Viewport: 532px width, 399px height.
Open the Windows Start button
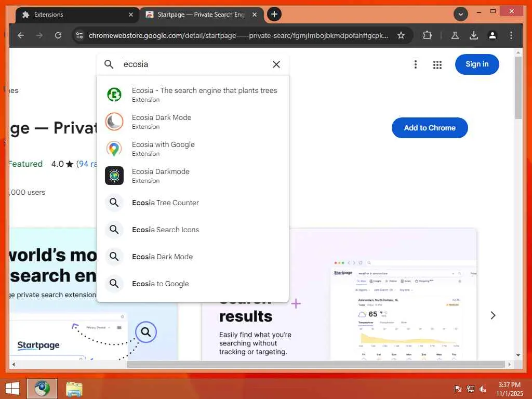tap(12, 389)
